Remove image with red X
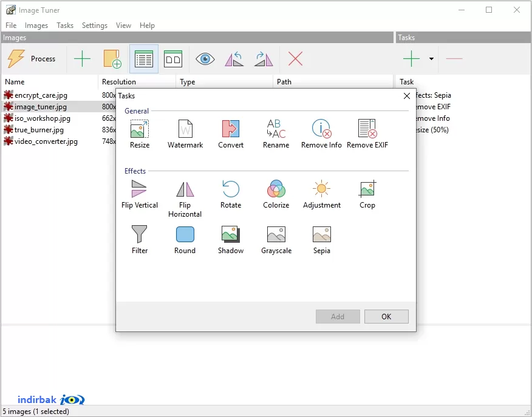The height and width of the screenshot is (417, 532). (x=295, y=59)
